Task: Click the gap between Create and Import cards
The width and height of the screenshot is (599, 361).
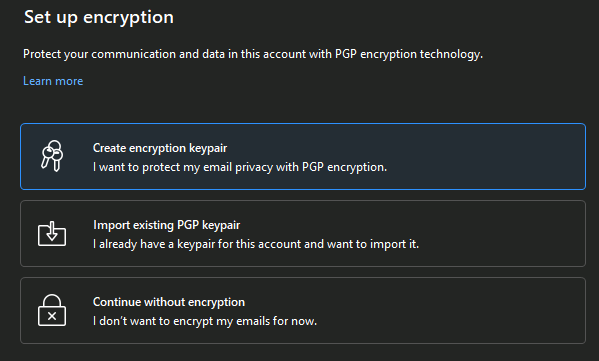Action: tap(303, 195)
